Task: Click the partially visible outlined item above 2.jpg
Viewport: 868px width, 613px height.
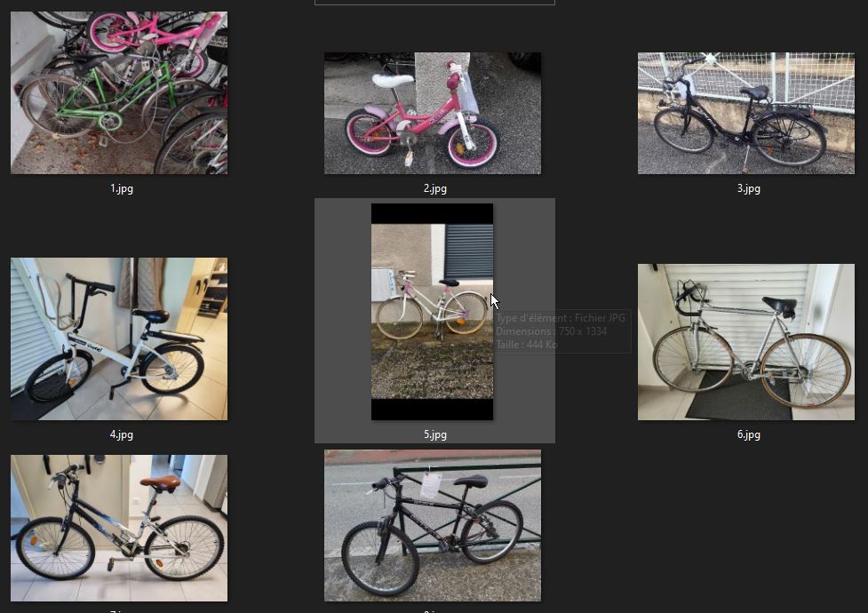Action: pos(434,2)
